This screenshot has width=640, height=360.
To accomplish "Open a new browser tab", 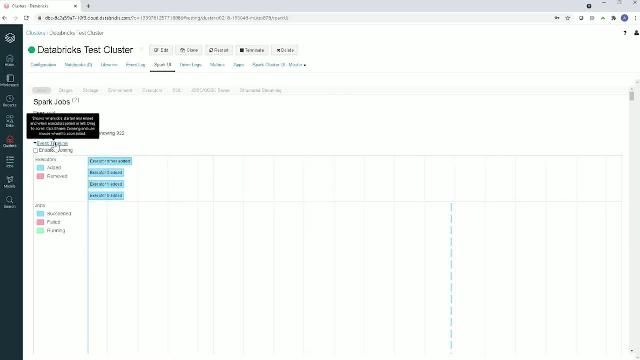I will point(88,6).
